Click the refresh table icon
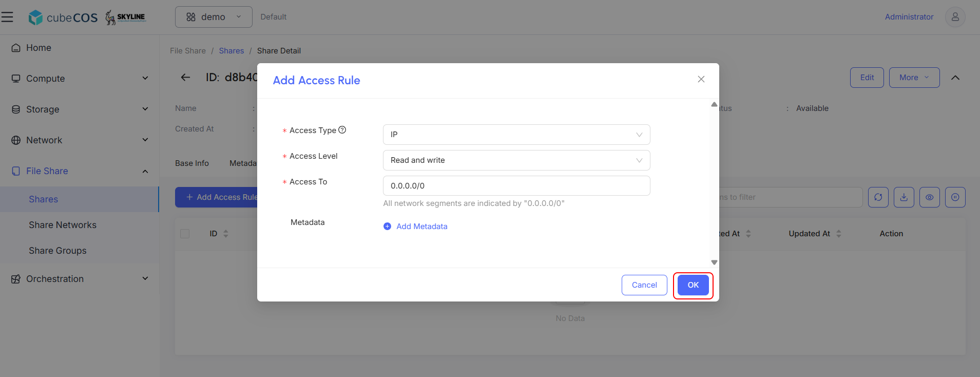Screen dimensions: 980x377 point(878,197)
